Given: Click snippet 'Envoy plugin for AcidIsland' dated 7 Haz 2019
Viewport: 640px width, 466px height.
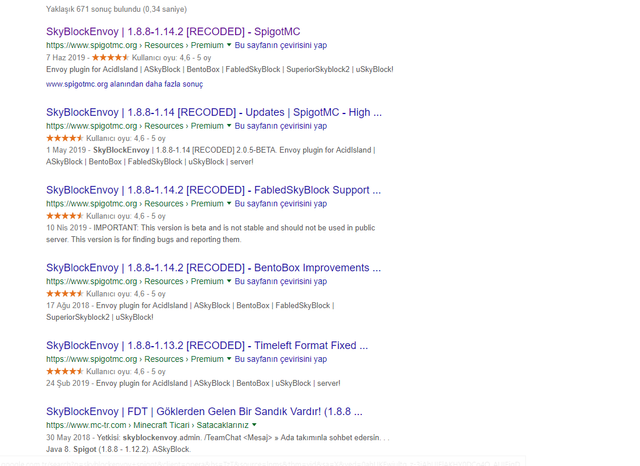Looking at the screenshot, I should coord(220,69).
